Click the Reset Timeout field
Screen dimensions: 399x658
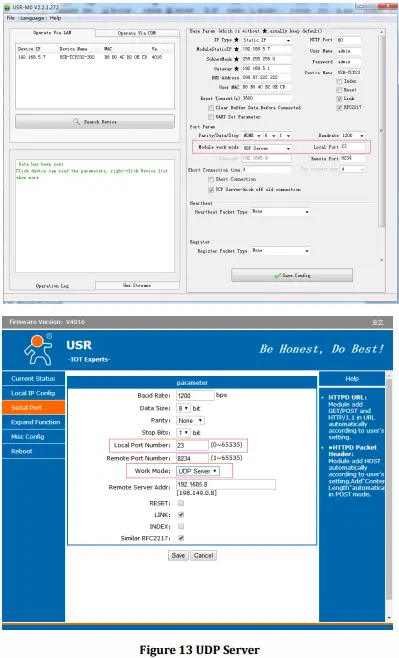(x=266, y=98)
